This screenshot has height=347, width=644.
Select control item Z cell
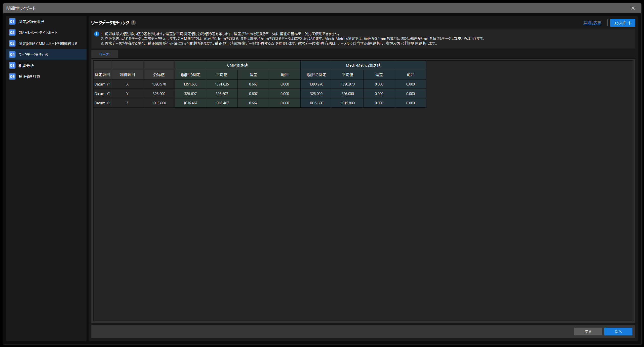point(128,103)
